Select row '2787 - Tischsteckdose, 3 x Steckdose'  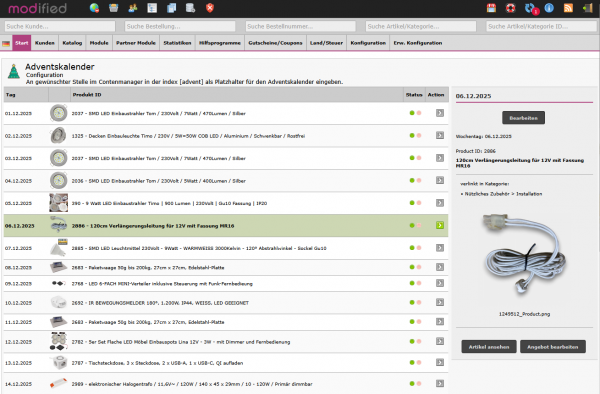(226, 363)
